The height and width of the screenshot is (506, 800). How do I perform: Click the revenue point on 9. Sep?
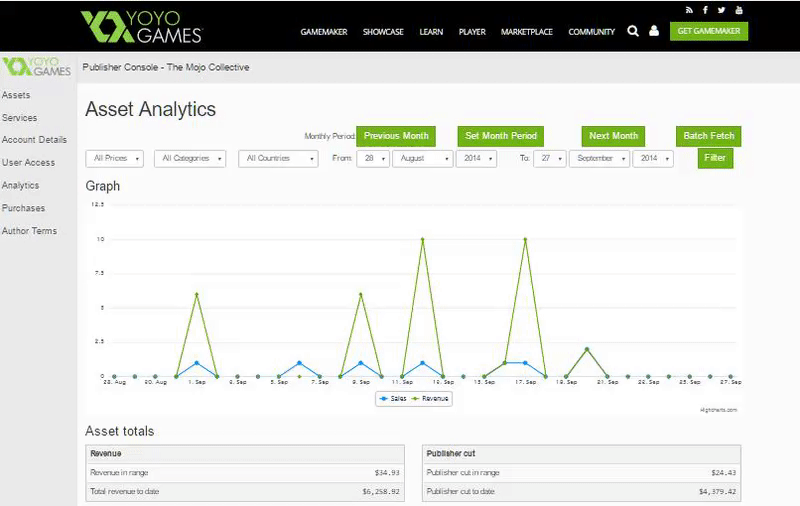point(361,294)
